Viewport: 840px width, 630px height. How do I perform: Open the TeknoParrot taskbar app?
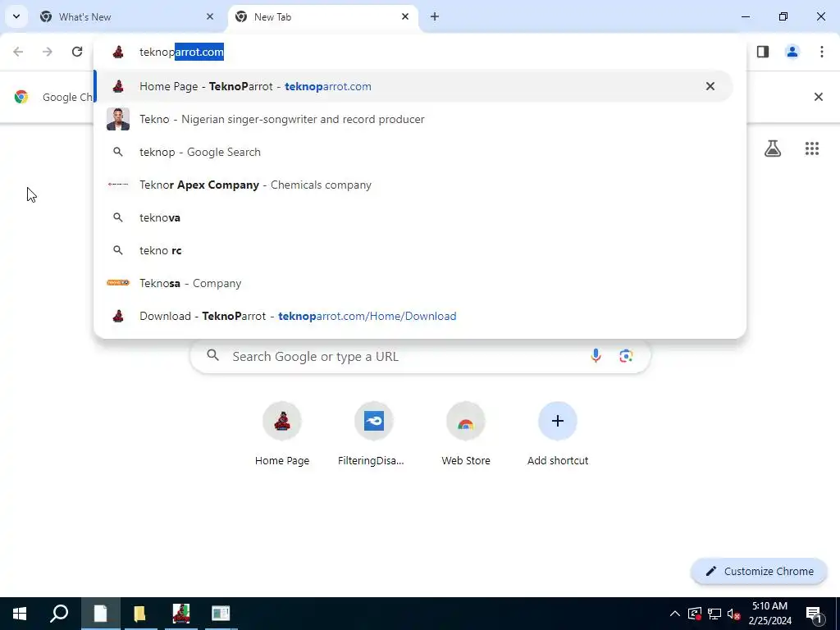pyautogui.click(x=181, y=614)
